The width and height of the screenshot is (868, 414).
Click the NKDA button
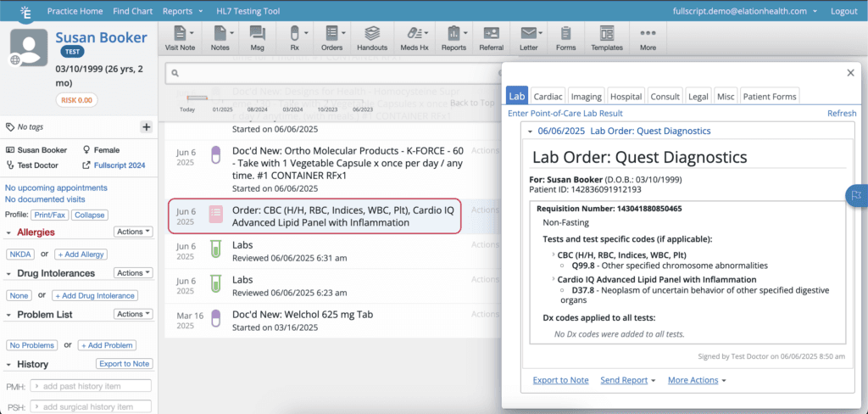click(20, 255)
